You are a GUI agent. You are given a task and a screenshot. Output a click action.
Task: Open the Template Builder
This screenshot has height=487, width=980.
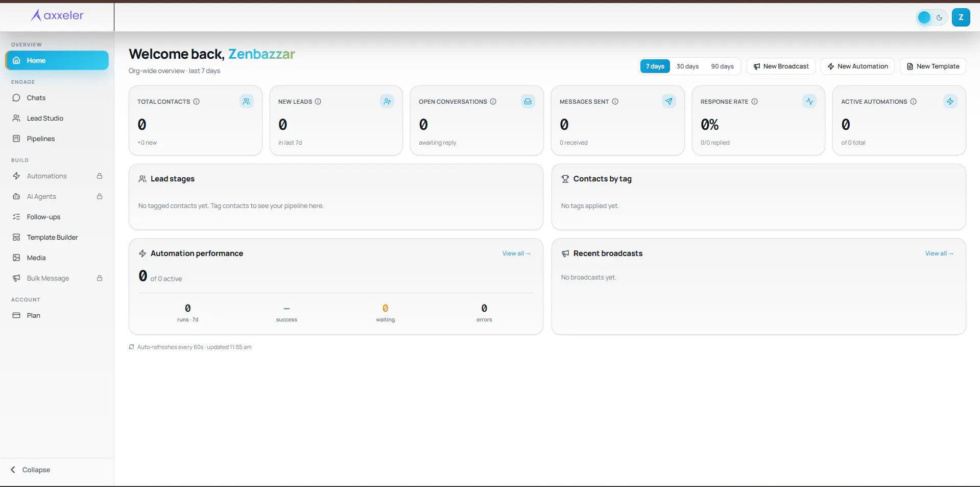click(57, 237)
